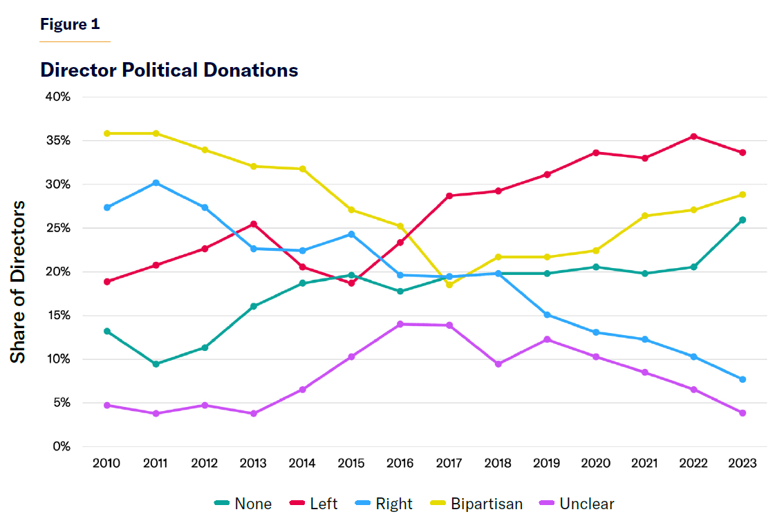Select the Right data point for 2023
Viewport: 784px width, 532px height.
tap(743, 379)
